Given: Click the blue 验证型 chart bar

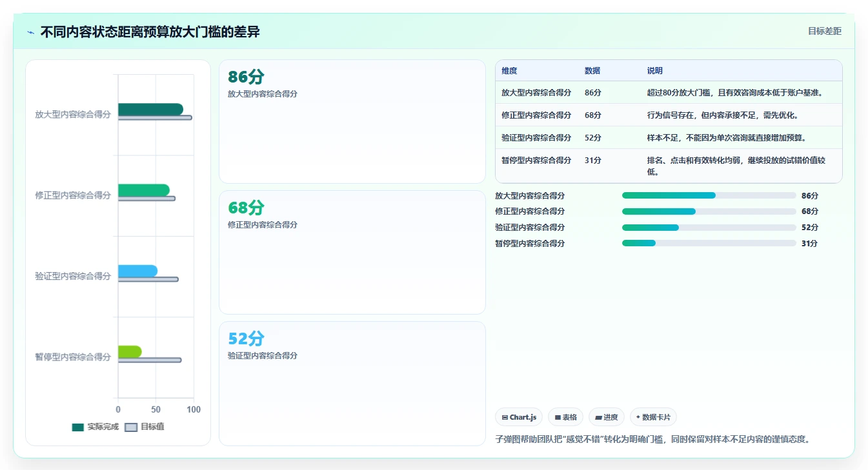Looking at the screenshot, I should pos(137,271).
